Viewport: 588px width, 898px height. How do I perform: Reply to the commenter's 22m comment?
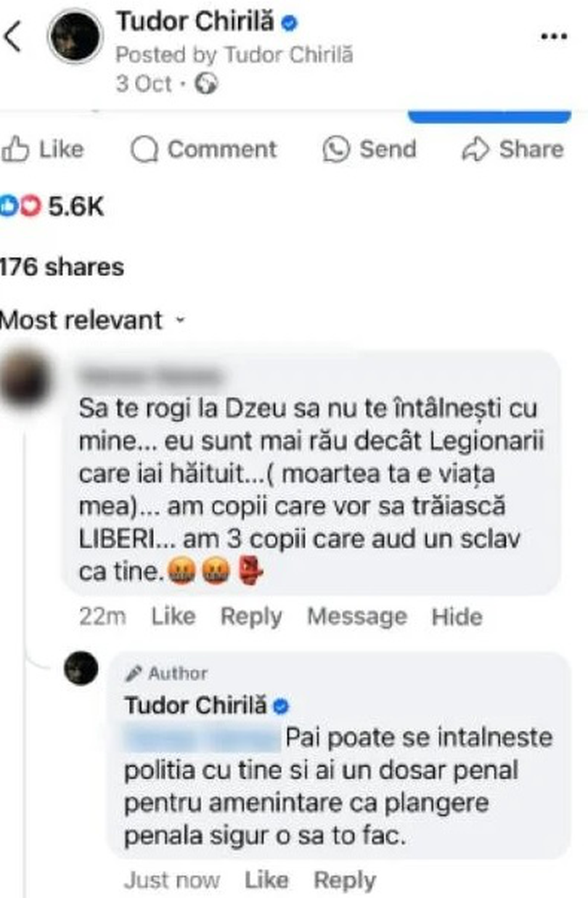pyautogui.click(x=251, y=616)
